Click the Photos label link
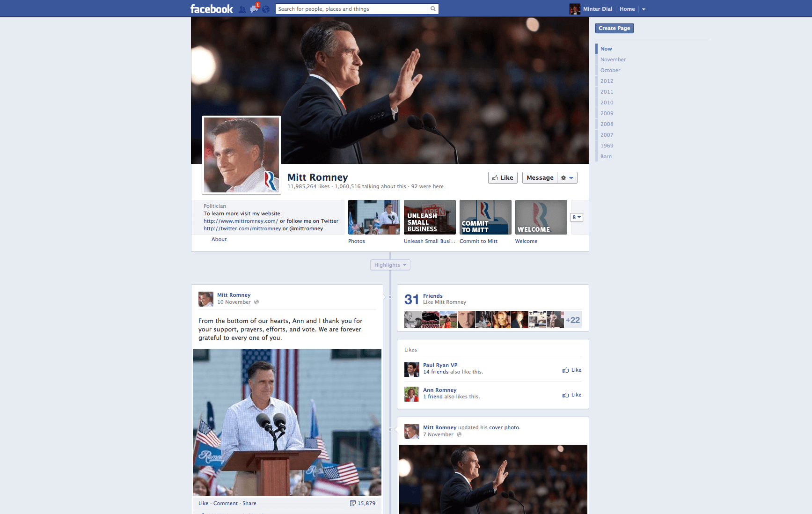The width and height of the screenshot is (812, 514). tap(357, 241)
